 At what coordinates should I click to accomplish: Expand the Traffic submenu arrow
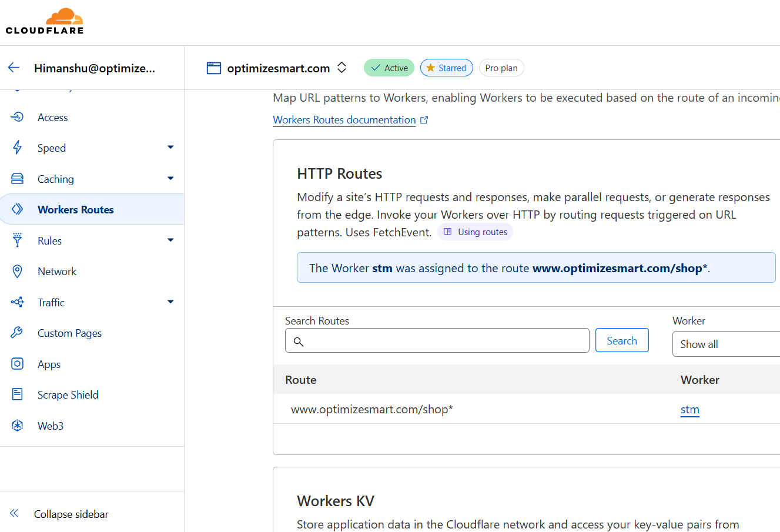(170, 302)
